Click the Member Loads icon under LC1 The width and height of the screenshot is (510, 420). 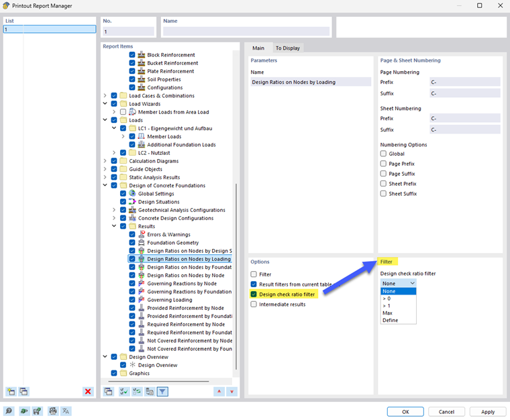pyautogui.click(x=142, y=136)
